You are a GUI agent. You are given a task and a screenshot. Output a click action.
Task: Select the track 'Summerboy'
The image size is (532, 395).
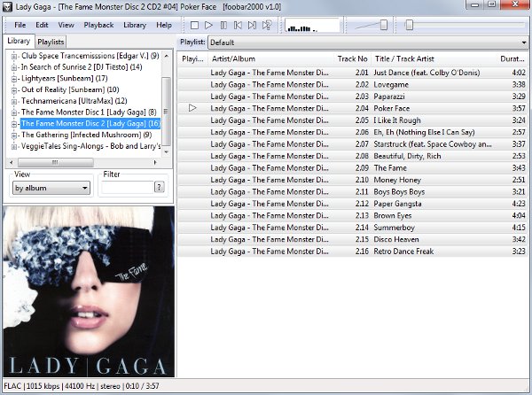[x=352, y=228]
